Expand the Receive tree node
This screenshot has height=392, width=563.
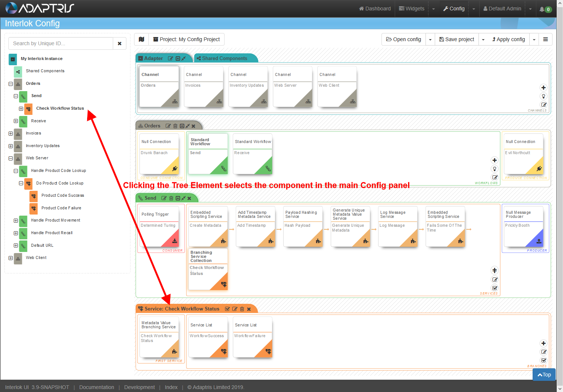(16, 121)
